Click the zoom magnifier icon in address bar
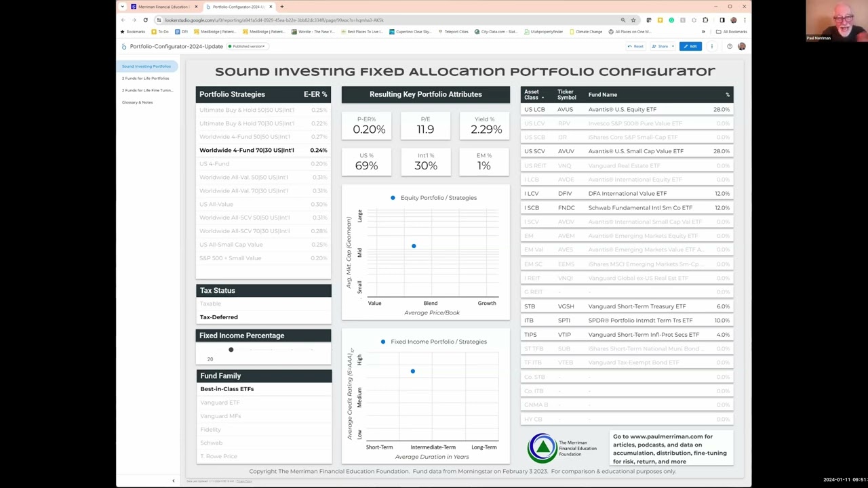 (x=623, y=20)
